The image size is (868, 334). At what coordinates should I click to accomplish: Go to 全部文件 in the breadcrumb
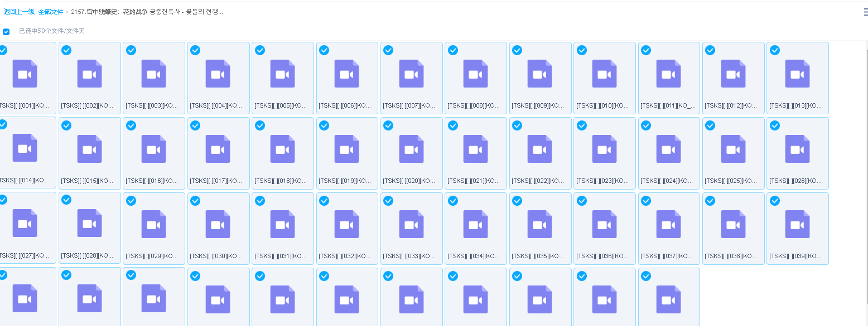(51, 12)
